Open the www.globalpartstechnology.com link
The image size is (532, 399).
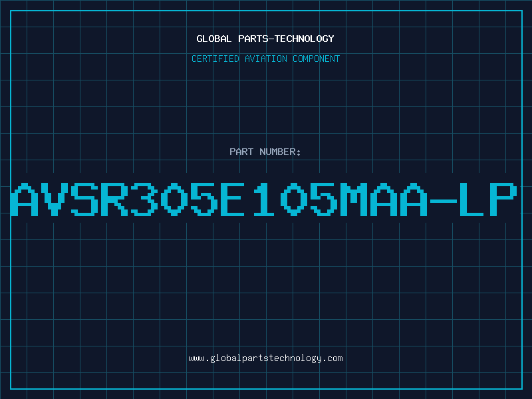tap(265, 358)
